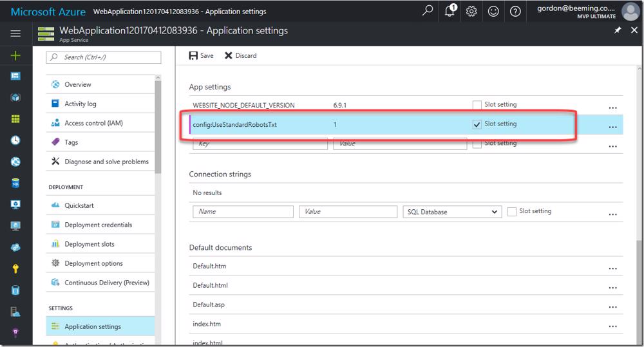Viewport: 644px width, 347px height.
Task: Open the ellipsis menu for index.htm
Action: (x=613, y=326)
